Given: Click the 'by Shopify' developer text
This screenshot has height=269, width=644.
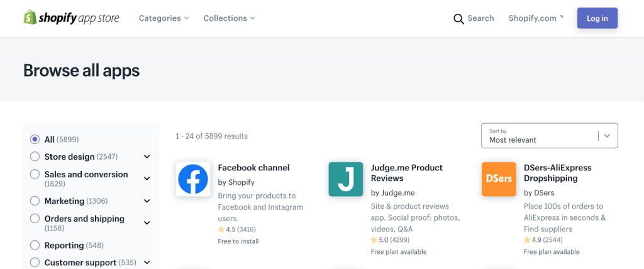Looking at the screenshot, I should coord(236,182).
